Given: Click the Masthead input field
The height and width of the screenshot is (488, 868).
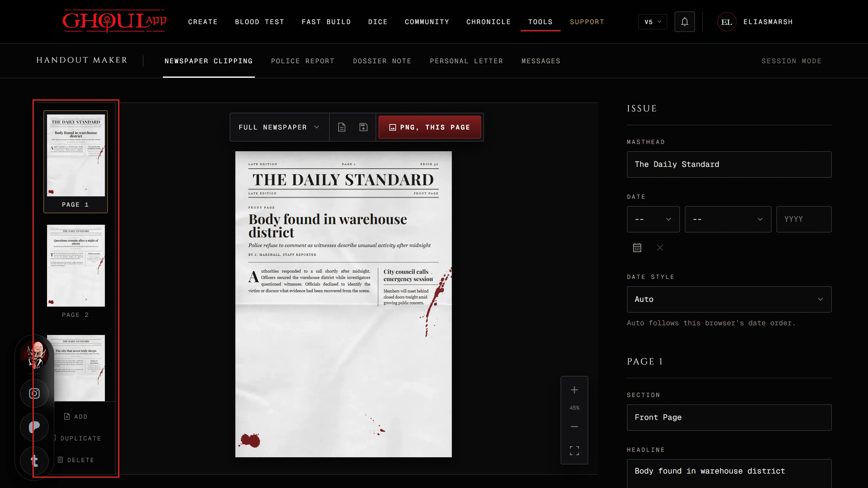Looking at the screenshot, I should [x=729, y=164].
